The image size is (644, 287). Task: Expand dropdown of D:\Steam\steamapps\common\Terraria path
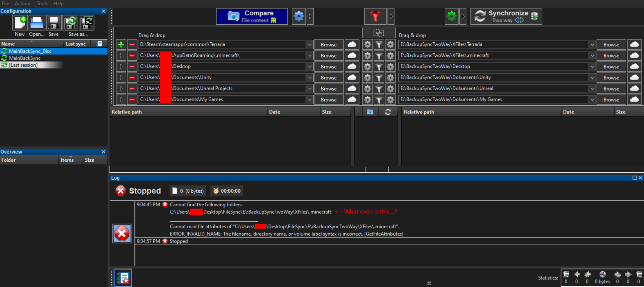(x=310, y=44)
